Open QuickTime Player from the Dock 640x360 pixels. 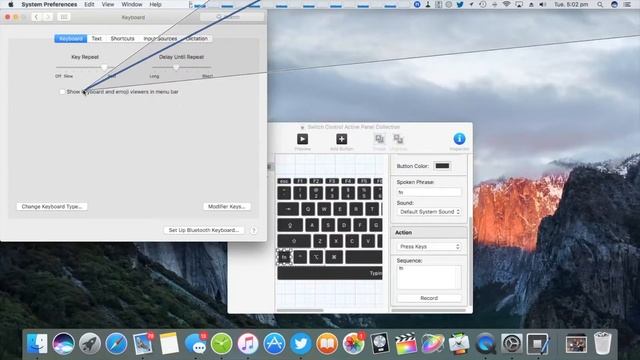485,343
